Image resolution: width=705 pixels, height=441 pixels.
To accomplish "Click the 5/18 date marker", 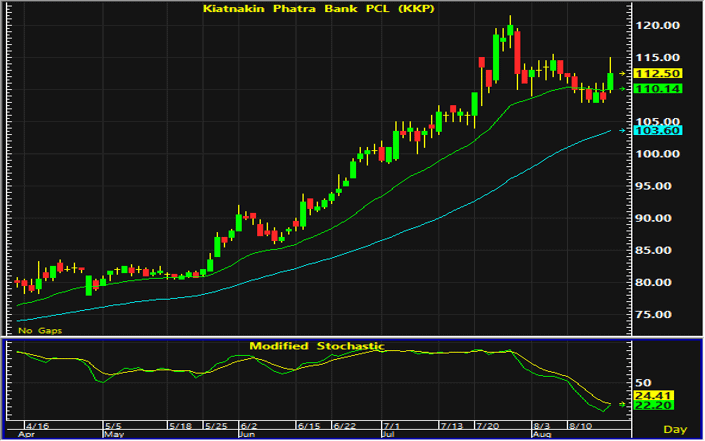I will [x=181, y=426].
